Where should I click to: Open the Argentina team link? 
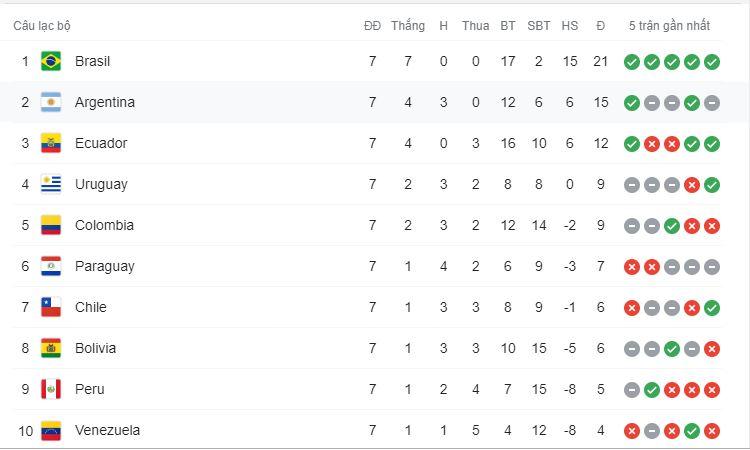(x=104, y=102)
